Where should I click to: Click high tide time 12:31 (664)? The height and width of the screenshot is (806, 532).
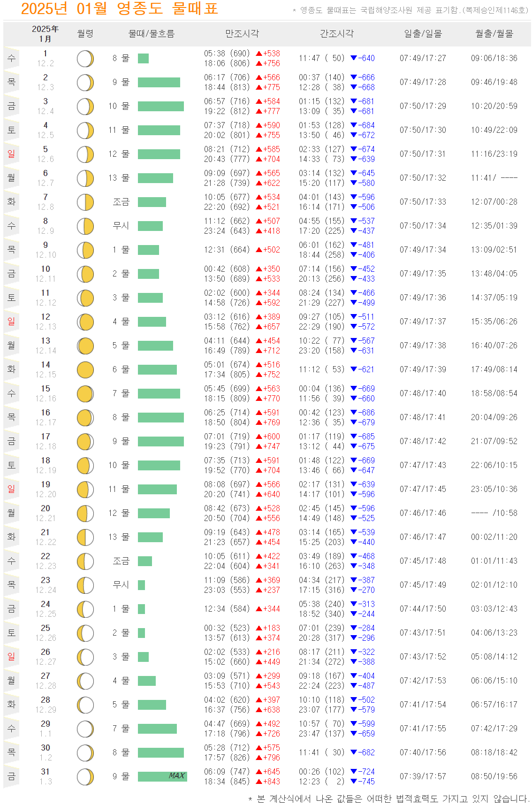click(x=227, y=250)
